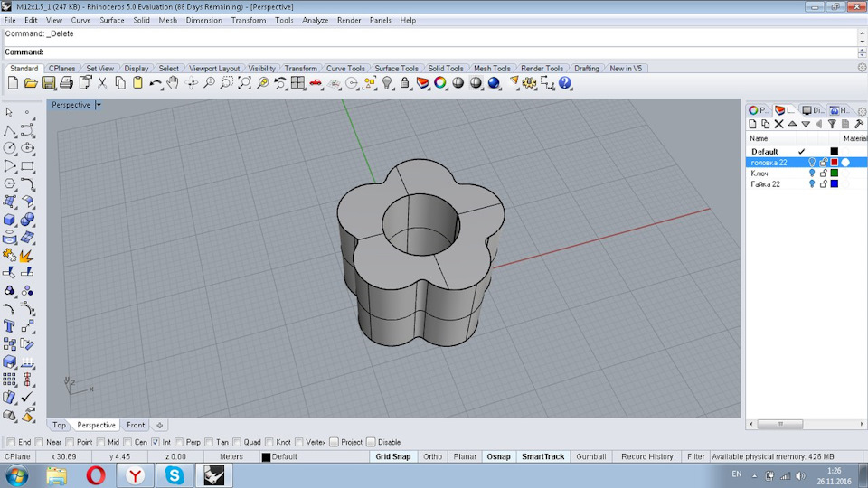Screen dimensions: 868x488
Task: Click the light bulb Hide objects icon
Action: 387,83
